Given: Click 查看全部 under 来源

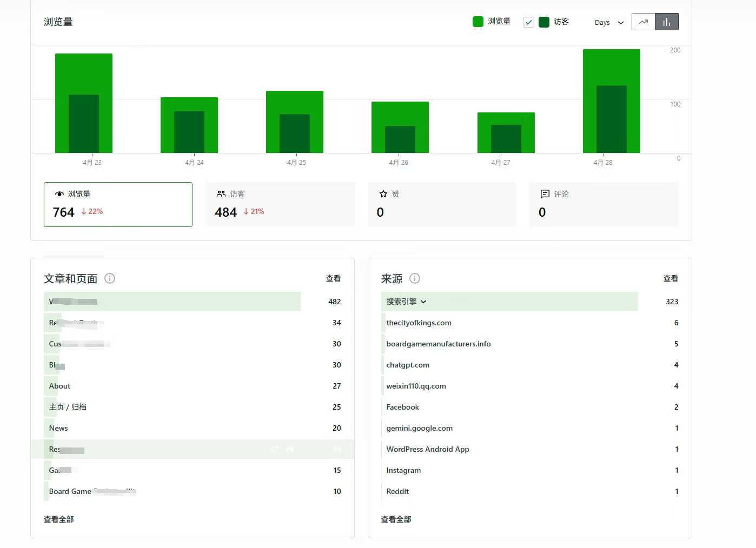Looking at the screenshot, I should tap(396, 519).
